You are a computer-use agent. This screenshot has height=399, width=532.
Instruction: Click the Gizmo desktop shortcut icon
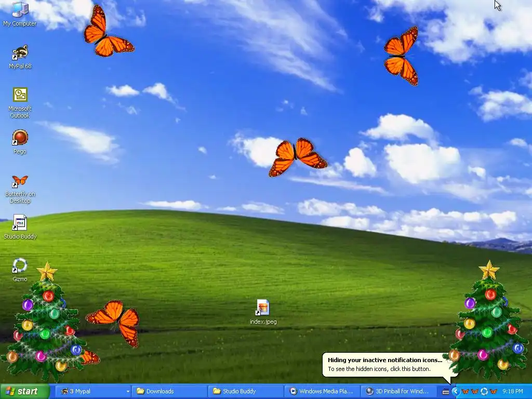pos(20,270)
